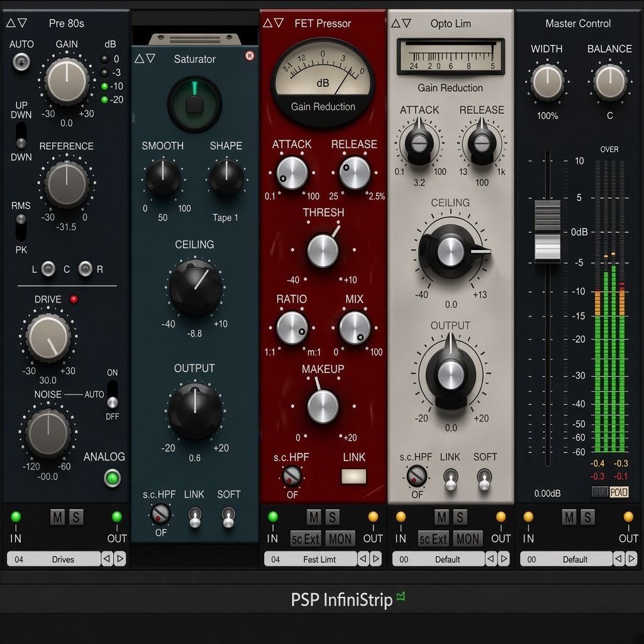Screen dimensions: 644x644
Task: Toggle the Saturator LINK switch
Action: coord(195,517)
